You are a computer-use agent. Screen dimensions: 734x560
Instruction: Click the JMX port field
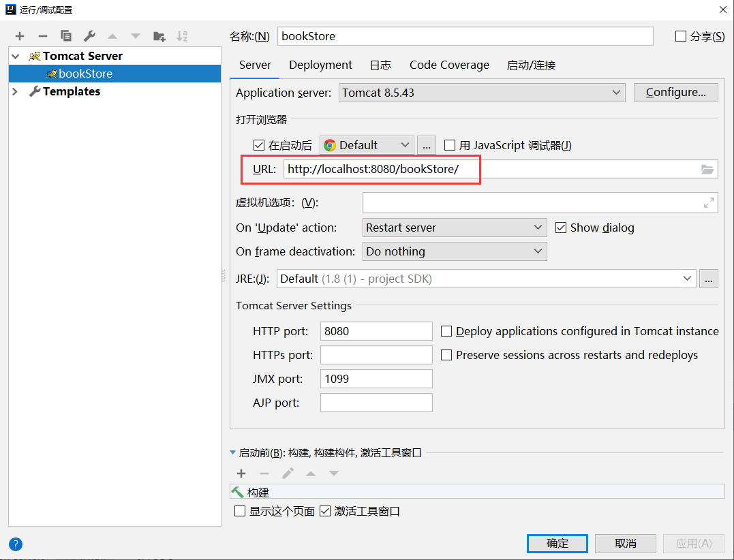coord(376,379)
